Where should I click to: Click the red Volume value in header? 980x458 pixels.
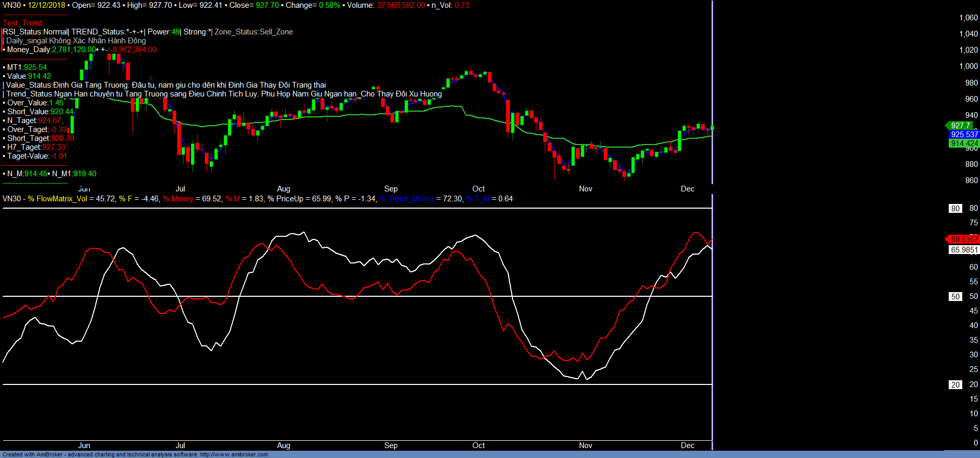tap(400, 5)
